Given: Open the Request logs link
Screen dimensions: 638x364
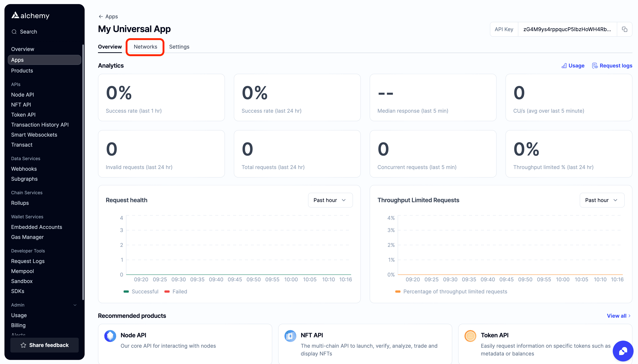Looking at the screenshot, I should [612, 65].
